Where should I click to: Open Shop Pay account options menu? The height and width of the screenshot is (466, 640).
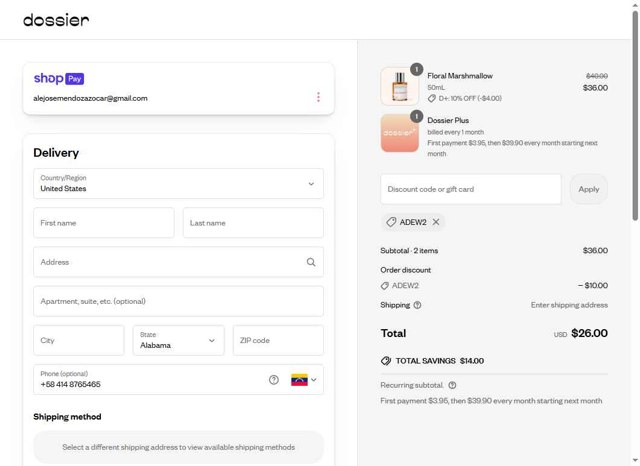[318, 97]
